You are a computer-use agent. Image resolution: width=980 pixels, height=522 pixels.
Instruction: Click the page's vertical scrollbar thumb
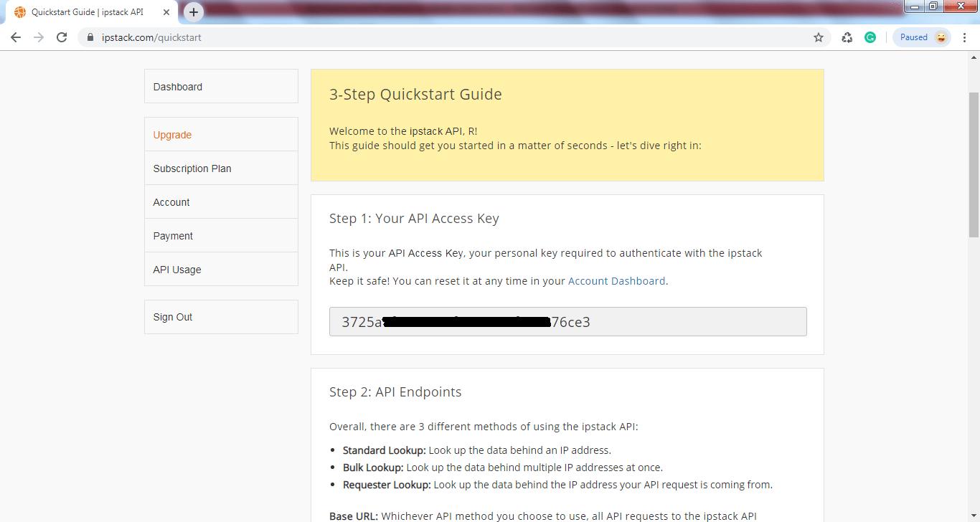pos(974,164)
